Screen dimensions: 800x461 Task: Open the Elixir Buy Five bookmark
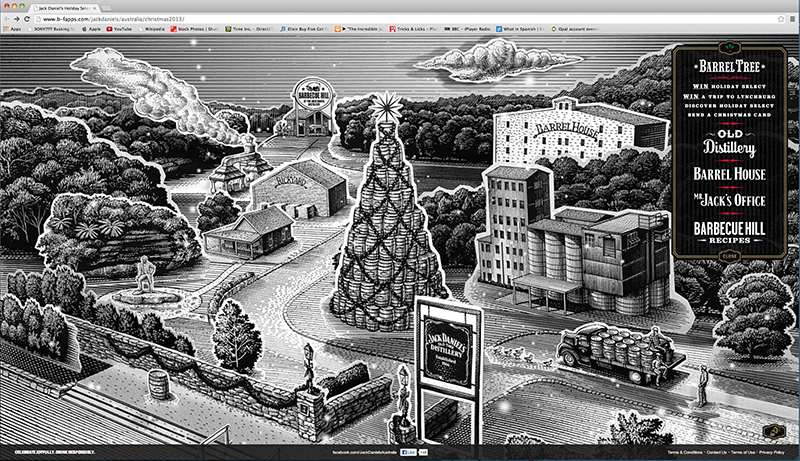pyautogui.click(x=304, y=29)
